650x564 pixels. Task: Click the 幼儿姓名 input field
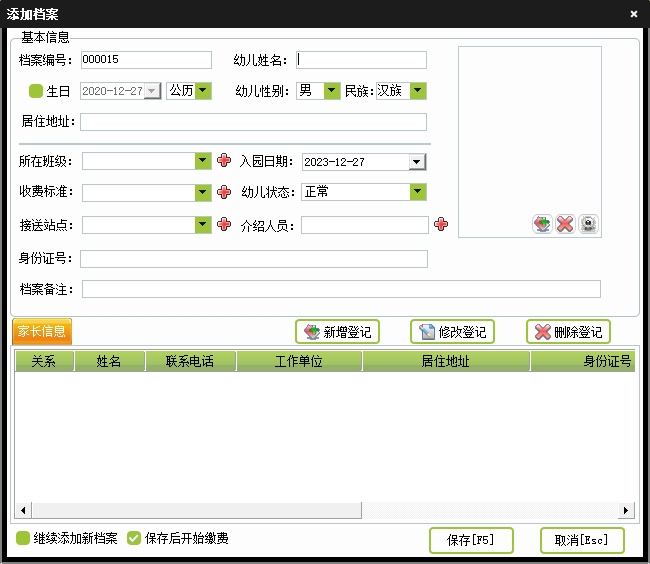click(x=361, y=60)
